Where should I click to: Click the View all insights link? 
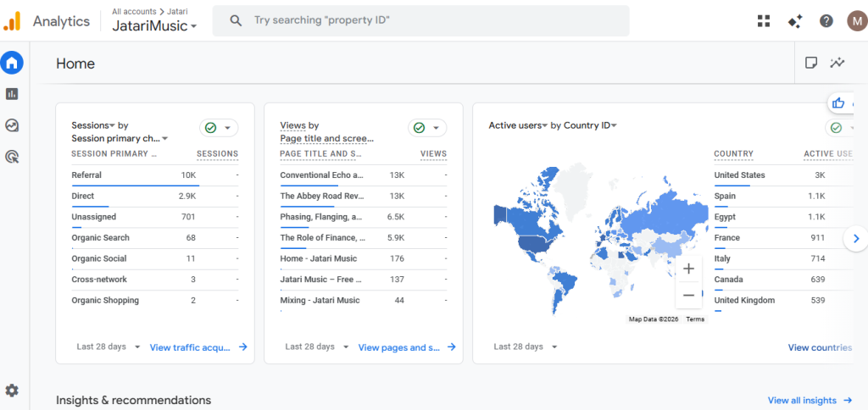[807, 400]
